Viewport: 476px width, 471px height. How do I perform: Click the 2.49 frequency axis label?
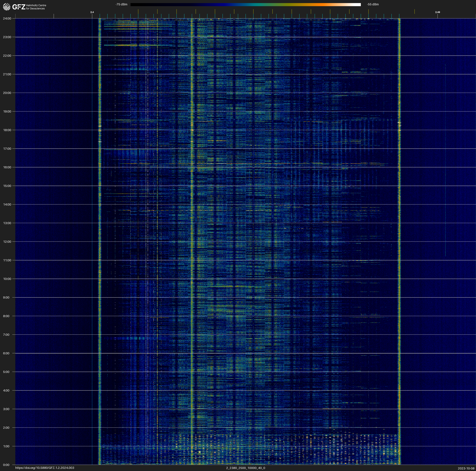coord(438,12)
